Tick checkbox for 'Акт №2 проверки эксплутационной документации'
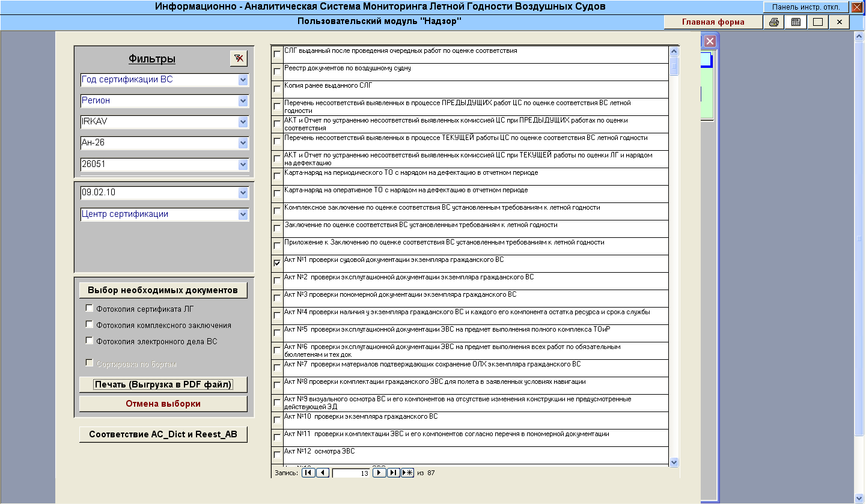 [x=277, y=281]
